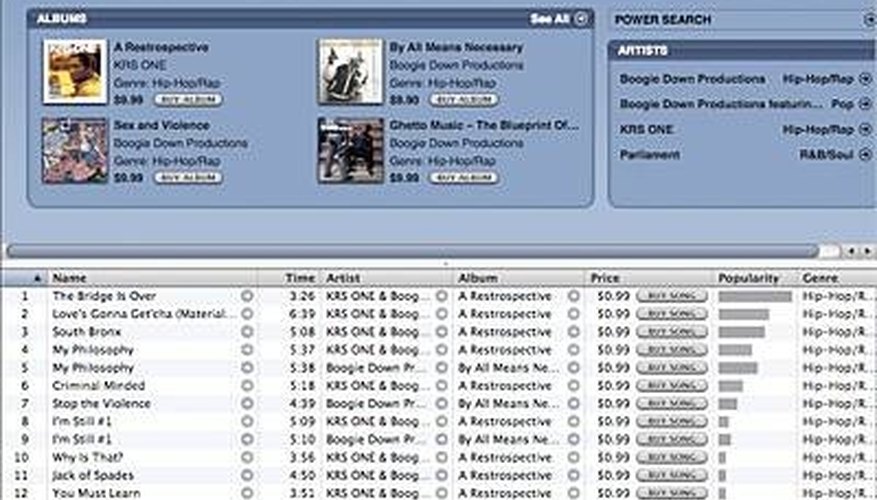Click the arrow beside South Bronx song name
The height and width of the screenshot is (500, 877).
pos(247,332)
